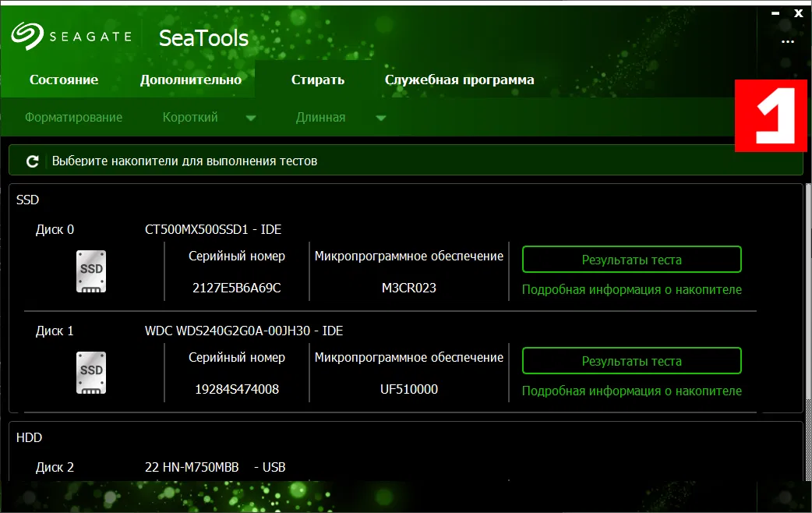Image resolution: width=812 pixels, height=513 pixels.
Task: Click the Seagate logo icon
Action: tap(27, 35)
